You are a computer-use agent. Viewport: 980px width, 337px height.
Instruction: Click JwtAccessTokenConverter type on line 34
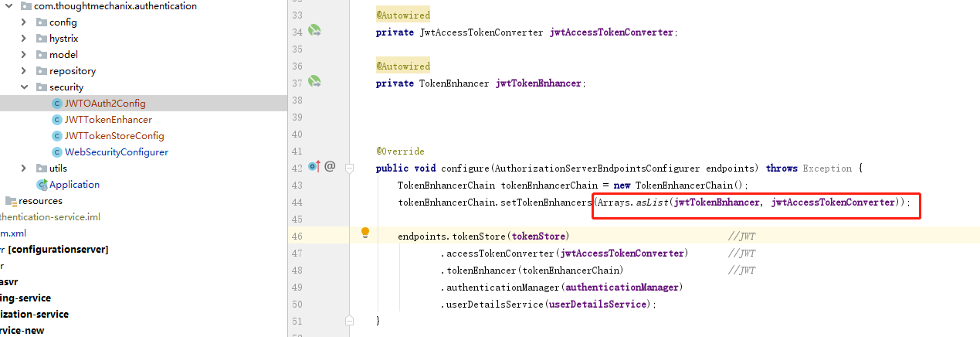[482, 32]
